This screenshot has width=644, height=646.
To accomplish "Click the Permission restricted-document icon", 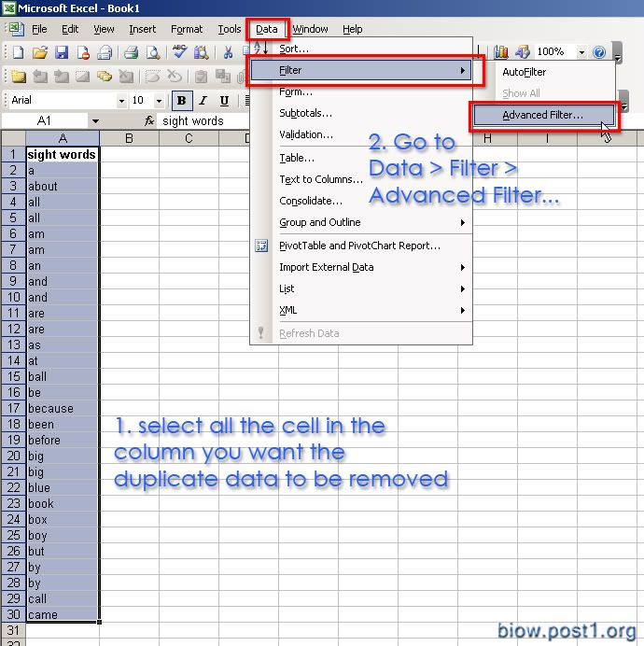I will click(84, 52).
